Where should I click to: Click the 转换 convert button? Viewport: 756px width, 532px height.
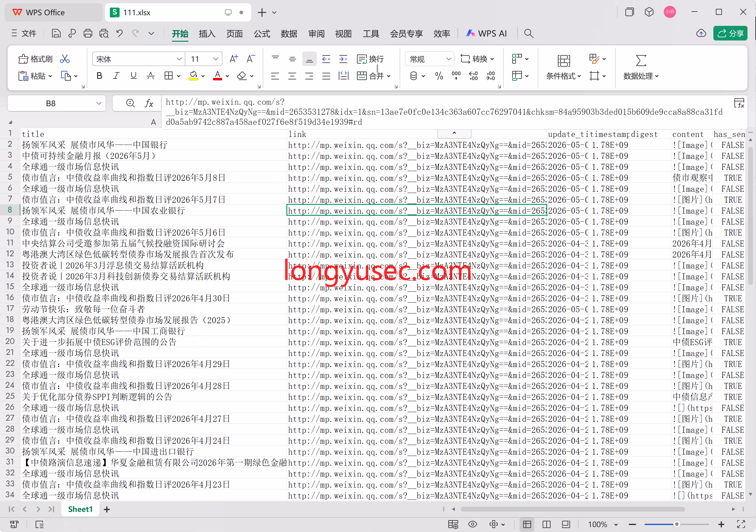[477, 59]
